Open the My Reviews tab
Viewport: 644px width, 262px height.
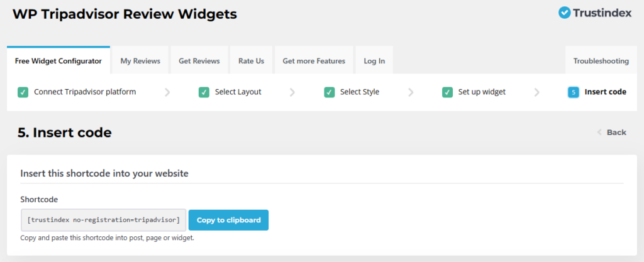[140, 61]
